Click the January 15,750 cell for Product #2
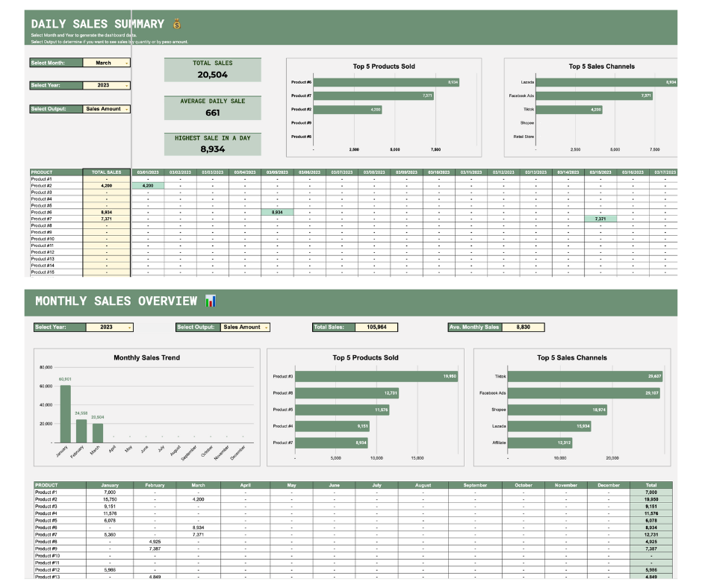This screenshot has height=588, width=702. coord(110,499)
